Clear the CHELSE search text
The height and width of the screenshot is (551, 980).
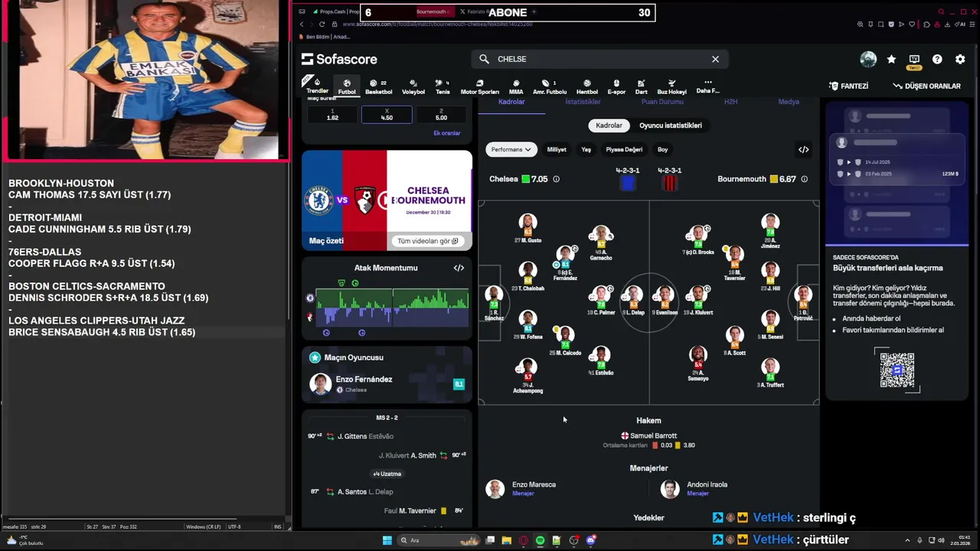(x=715, y=59)
